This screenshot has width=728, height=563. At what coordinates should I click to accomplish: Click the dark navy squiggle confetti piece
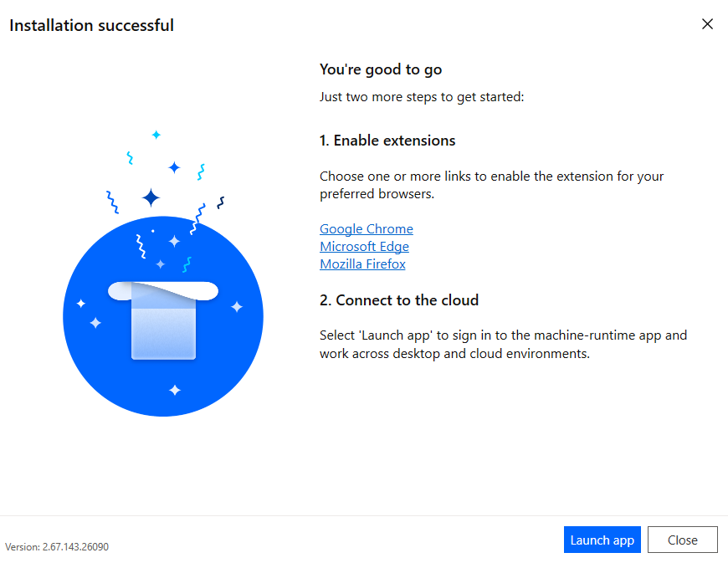point(221,202)
